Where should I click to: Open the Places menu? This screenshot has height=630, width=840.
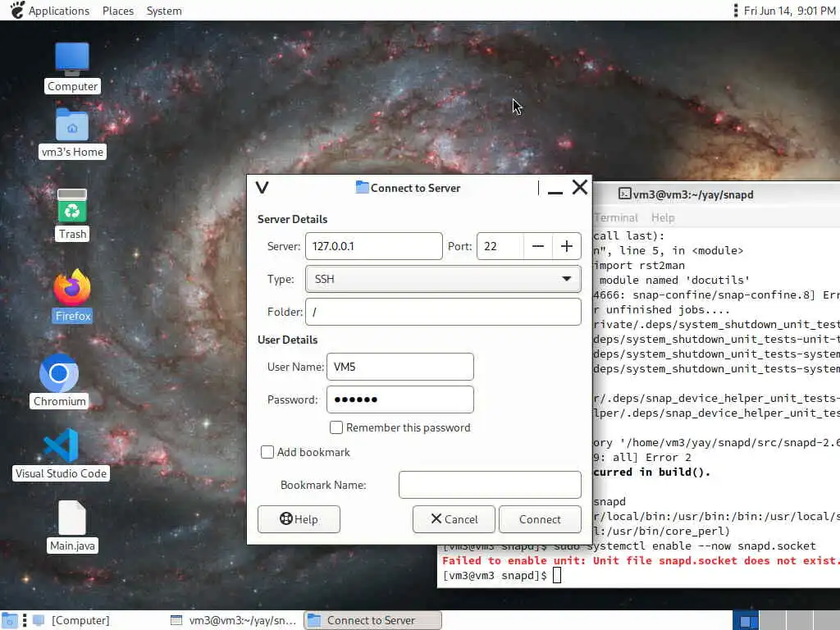[118, 11]
